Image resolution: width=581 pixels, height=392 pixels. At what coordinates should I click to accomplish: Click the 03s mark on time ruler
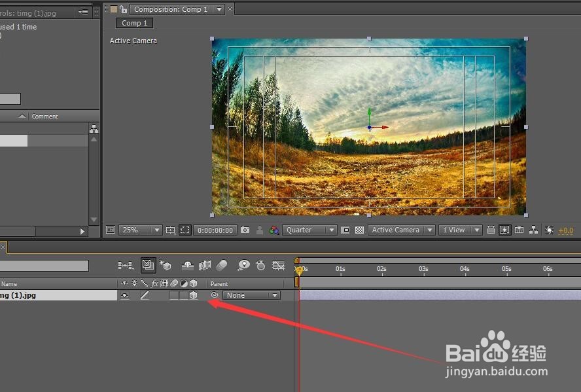(423, 269)
